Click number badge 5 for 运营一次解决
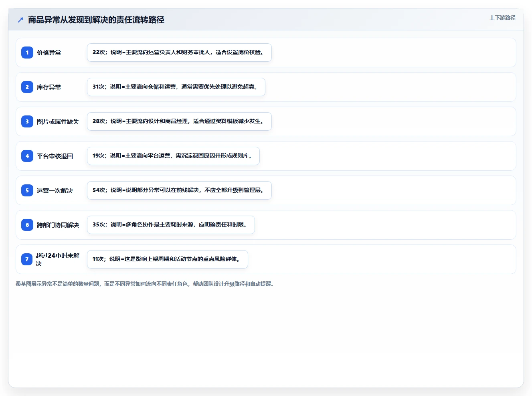The width and height of the screenshot is (532, 396). [27, 190]
